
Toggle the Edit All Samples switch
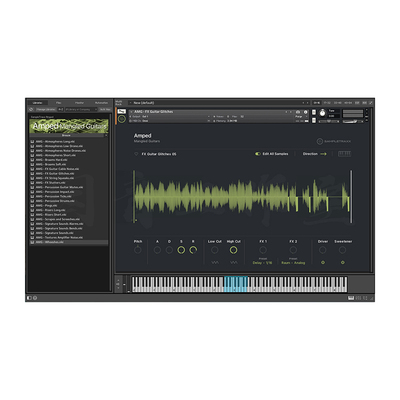point(258,154)
